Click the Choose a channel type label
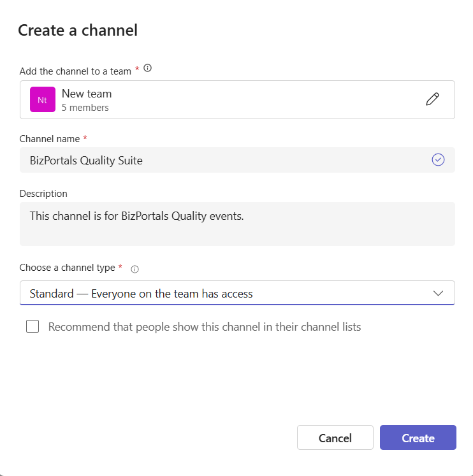 coord(68,268)
